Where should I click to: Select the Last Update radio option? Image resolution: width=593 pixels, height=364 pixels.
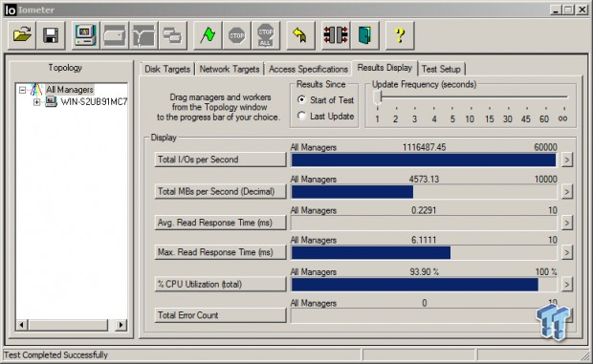tap(301, 116)
